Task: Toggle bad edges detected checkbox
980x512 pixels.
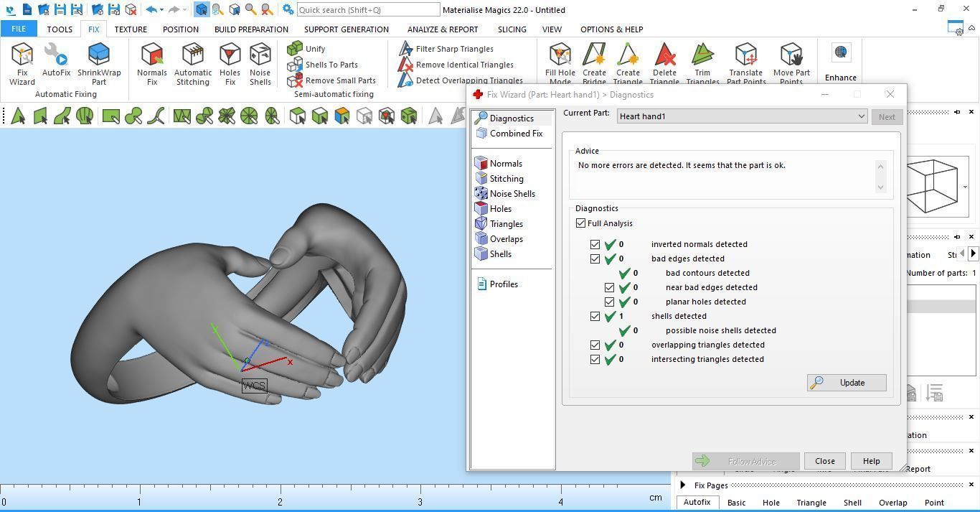Action: point(595,259)
